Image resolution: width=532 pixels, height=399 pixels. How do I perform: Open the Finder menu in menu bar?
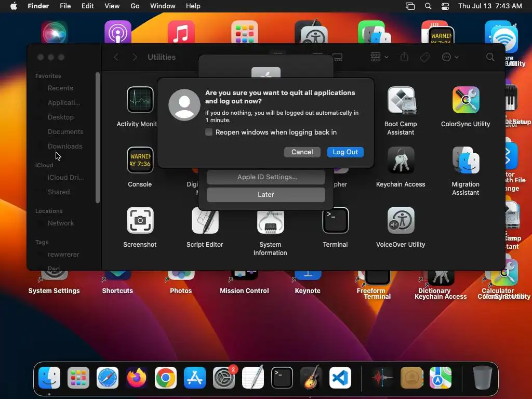click(x=38, y=6)
